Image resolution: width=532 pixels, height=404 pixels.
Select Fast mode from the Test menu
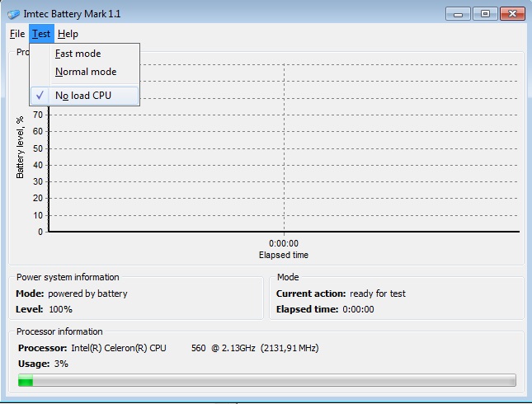(78, 54)
